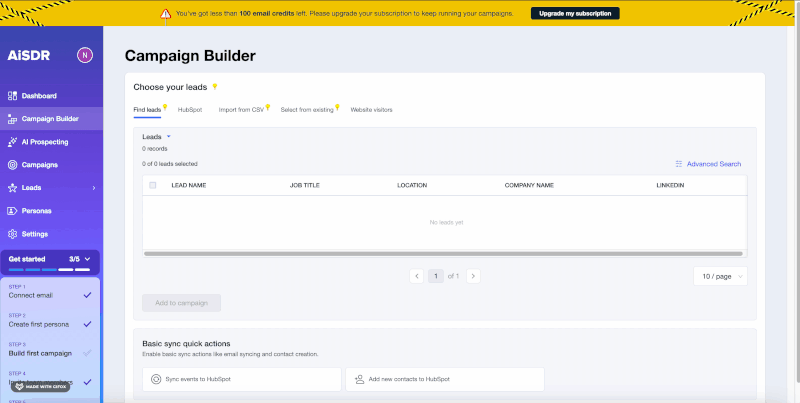
Task: Click Sync events to HubSpot button
Action: click(x=242, y=380)
